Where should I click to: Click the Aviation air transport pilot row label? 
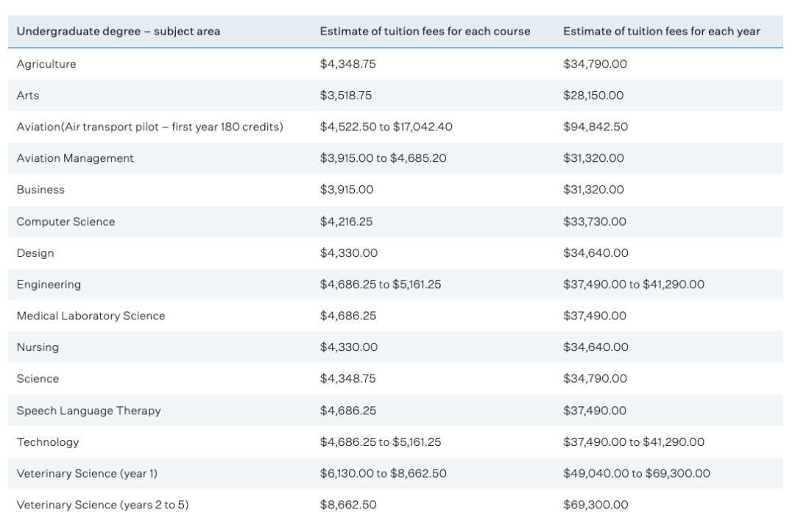[x=149, y=127]
